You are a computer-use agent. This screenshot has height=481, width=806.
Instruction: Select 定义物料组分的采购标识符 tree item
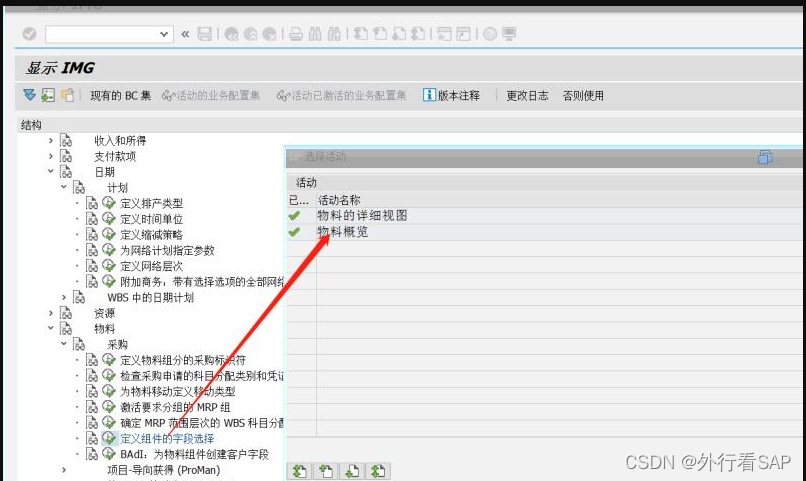click(x=183, y=360)
